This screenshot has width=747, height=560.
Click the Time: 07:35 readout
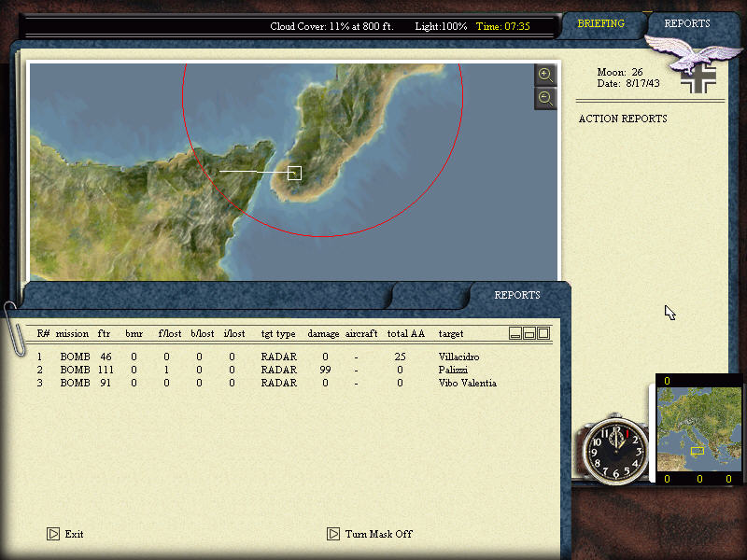pyautogui.click(x=503, y=26)
